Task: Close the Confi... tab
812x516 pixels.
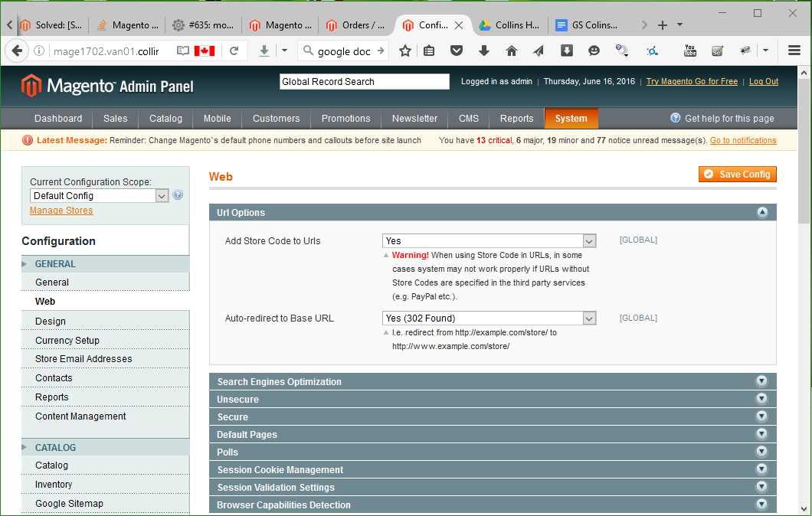Action: pyautogui.click(x=459, y=24)
